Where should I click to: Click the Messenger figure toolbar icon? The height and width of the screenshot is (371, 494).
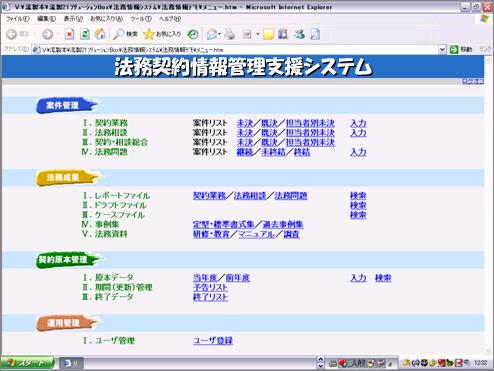coord(300,34)
